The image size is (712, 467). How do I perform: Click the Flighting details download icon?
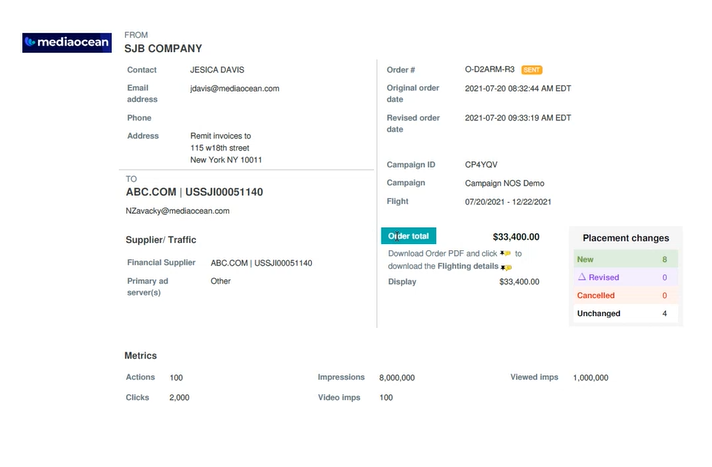[x=507, y=268]
